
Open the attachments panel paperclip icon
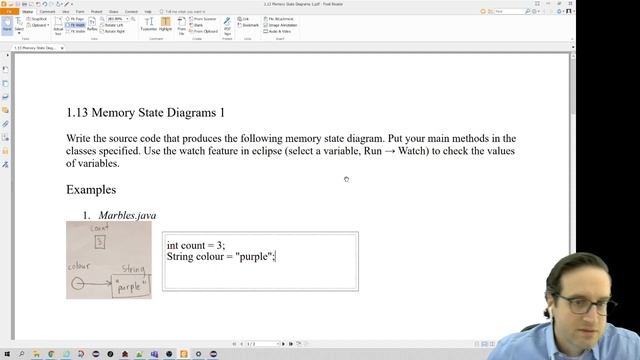tap(5, 124)
